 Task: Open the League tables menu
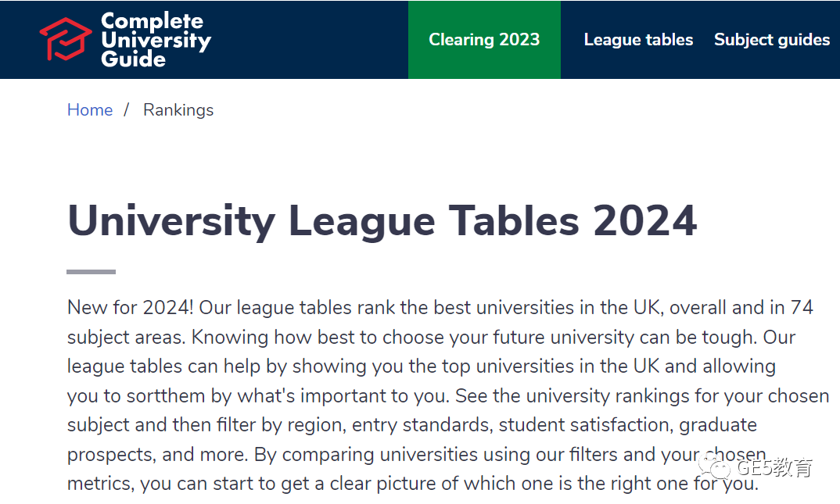(638, 40)
